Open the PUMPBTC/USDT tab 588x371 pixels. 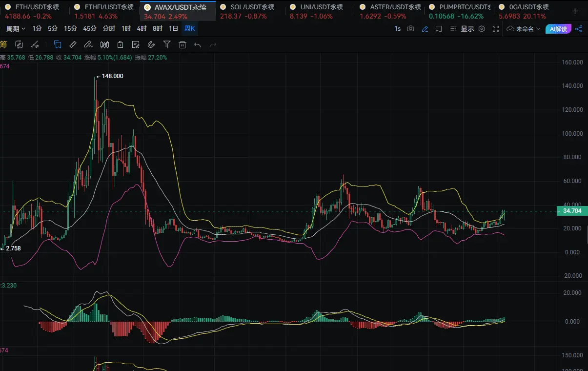pyautogui.click(x=460, y=11)
